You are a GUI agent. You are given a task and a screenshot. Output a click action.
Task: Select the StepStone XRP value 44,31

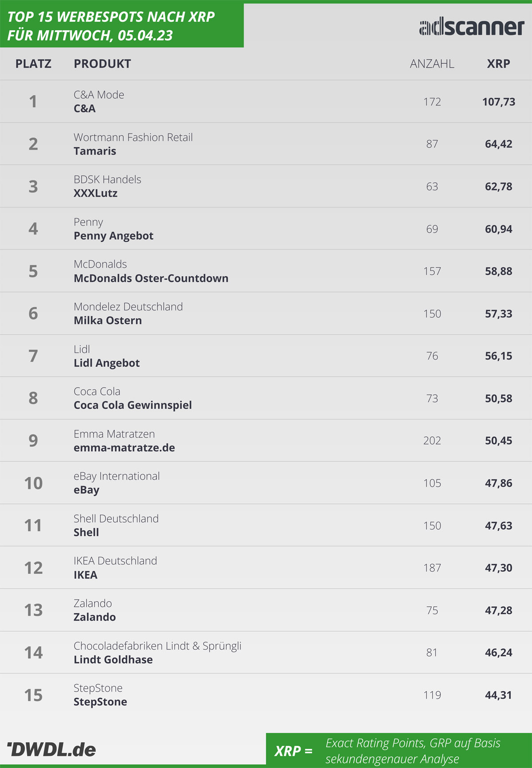tap(498, 695)
